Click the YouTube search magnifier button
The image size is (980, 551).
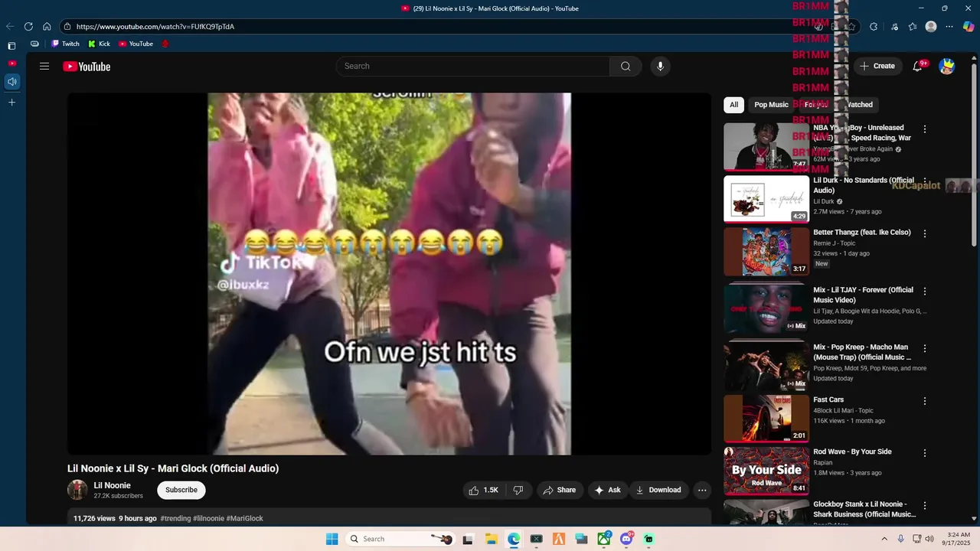point(626,67)
